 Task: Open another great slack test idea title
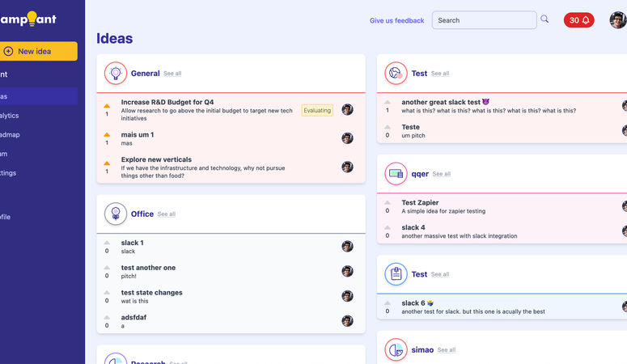point(446,102)
